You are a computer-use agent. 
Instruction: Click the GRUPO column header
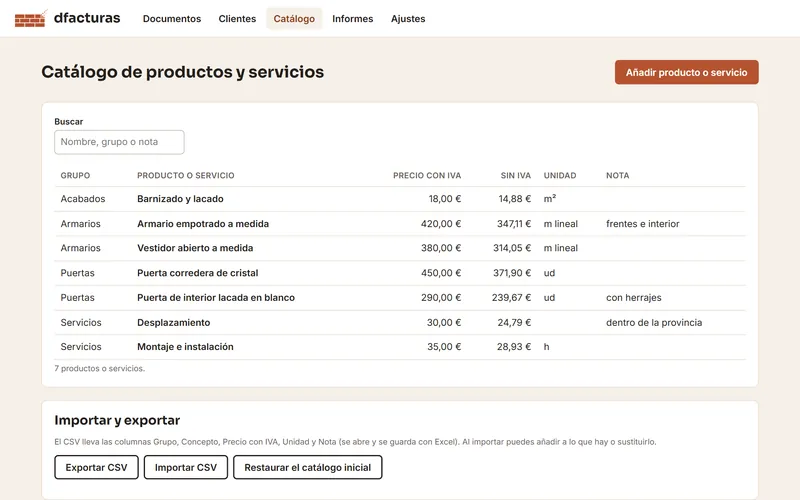(x=75, y=176)
